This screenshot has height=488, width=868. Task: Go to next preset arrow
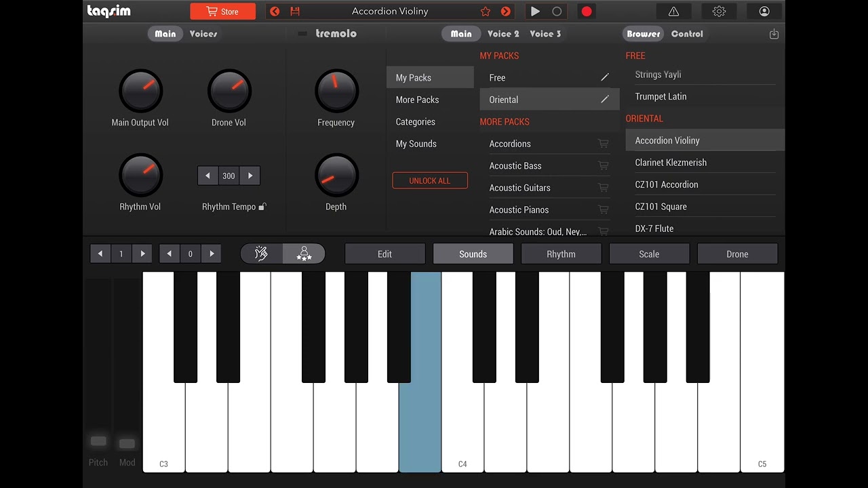click(x=505, y=12)
